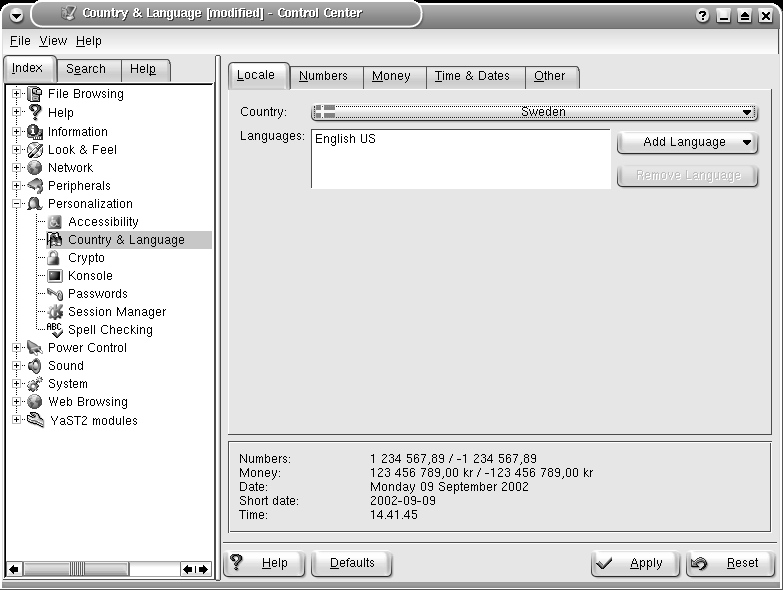This screenshot has width=783, height=590.
Task: Expand the Peripherals tree node
Action: tap(16, 185)
